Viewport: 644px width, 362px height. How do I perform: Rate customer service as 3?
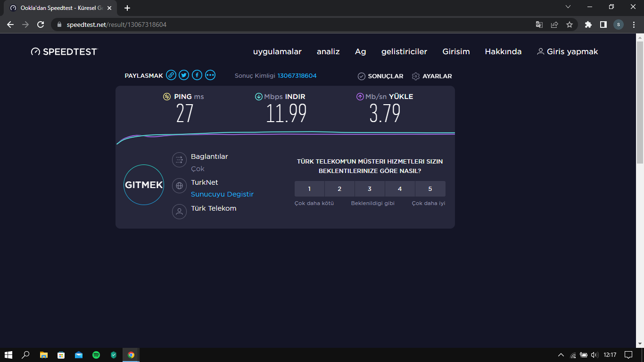pyautogui.click(x=370, y=189)
